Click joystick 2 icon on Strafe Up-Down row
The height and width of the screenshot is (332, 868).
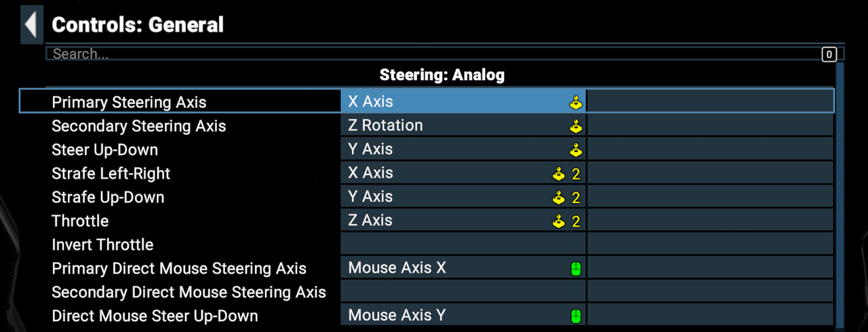pyautogui.click(x=566, y=198)
